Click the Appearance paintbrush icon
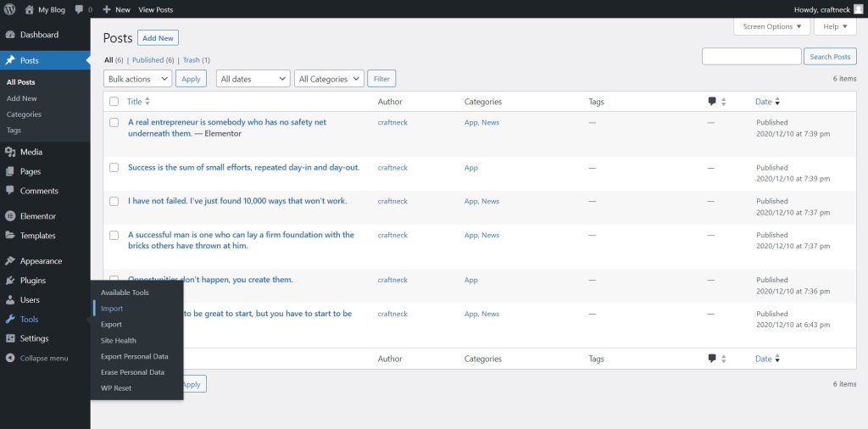The image size is (868, 429). [x=10, y=261]
